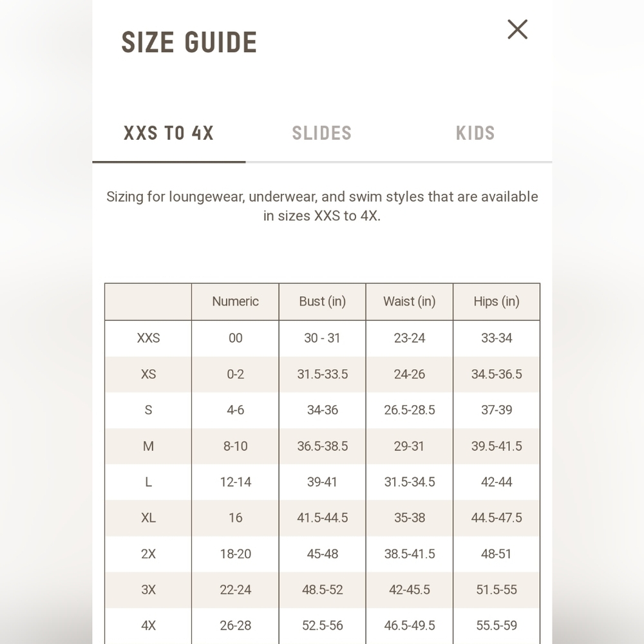Click the Bust (in) column header
Viewport: 644px width, 644px height.
click(x=323, y=301)
